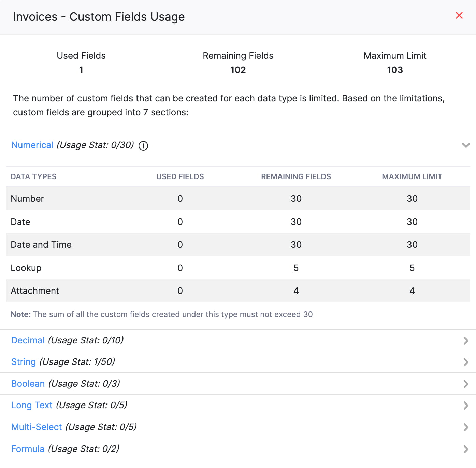This screenshot has height=468, width=476.
Task: Expand the Boolean section
Action: point(466,384)
